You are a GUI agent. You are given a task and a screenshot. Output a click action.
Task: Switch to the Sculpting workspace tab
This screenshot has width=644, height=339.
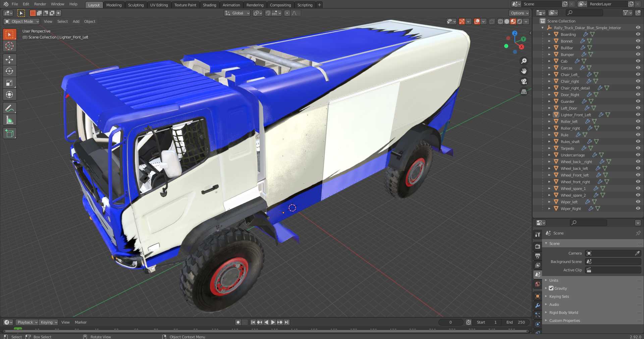click(136, 5)
